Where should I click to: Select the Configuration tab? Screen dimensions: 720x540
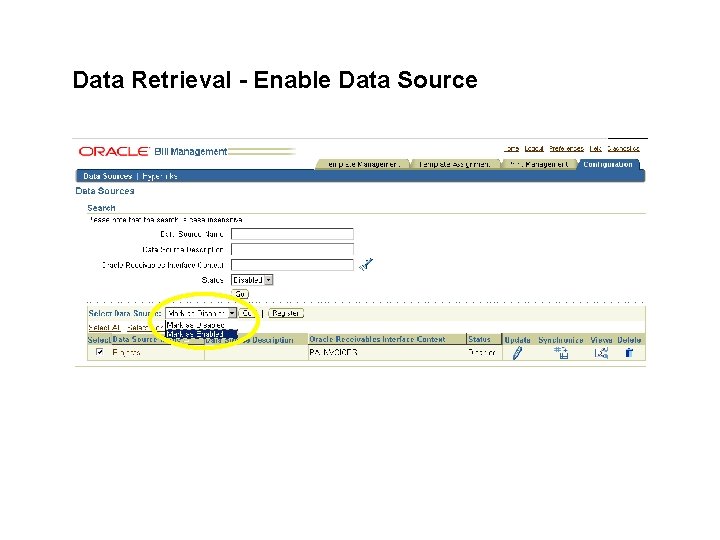[x=608, y=164]
